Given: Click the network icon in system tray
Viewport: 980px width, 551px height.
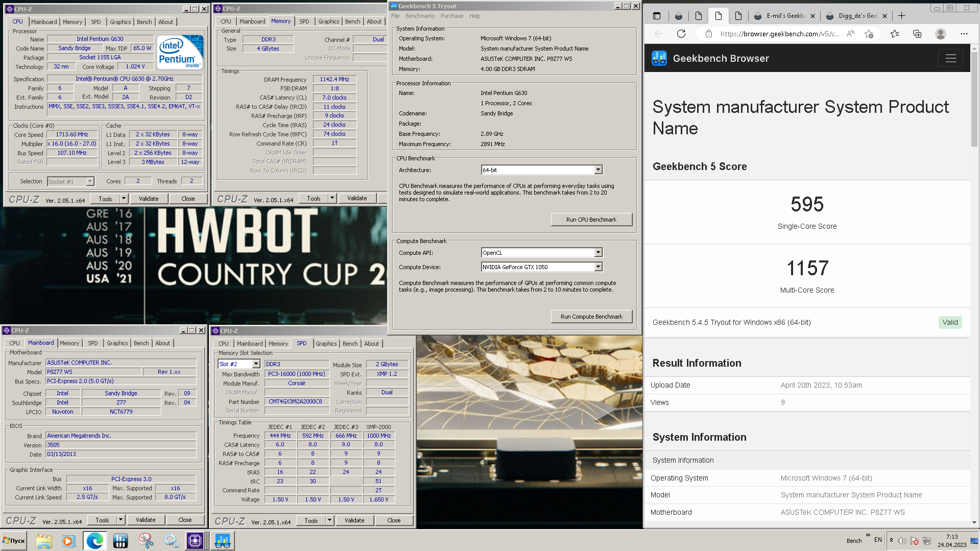Looking at the screenshot, I should pyautogui.click(x=927, y=541).
